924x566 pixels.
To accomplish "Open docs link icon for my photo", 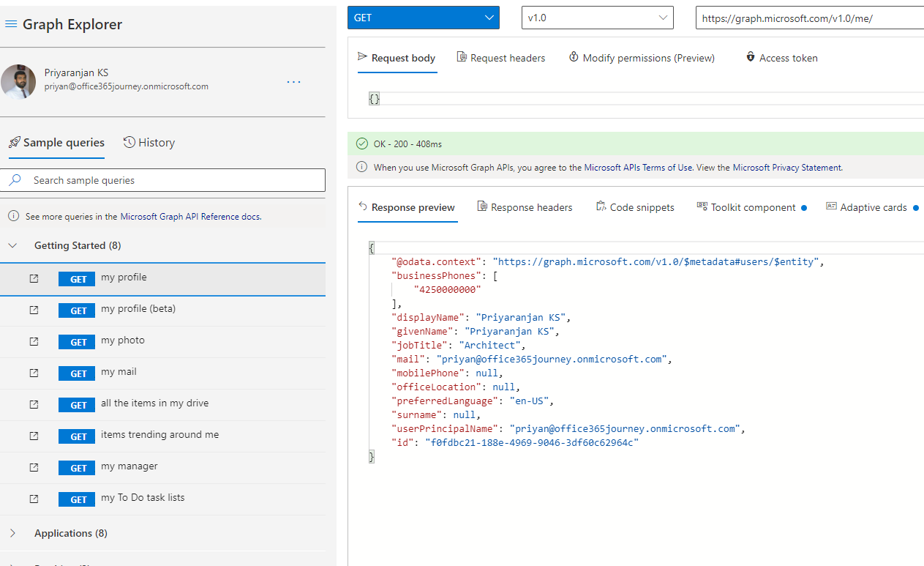I will pos(34,341).
